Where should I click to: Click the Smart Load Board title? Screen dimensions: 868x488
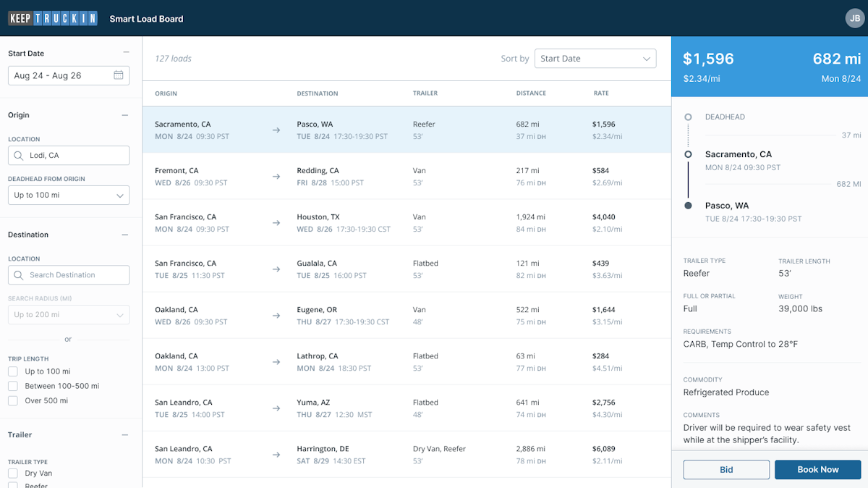(146, 18)
